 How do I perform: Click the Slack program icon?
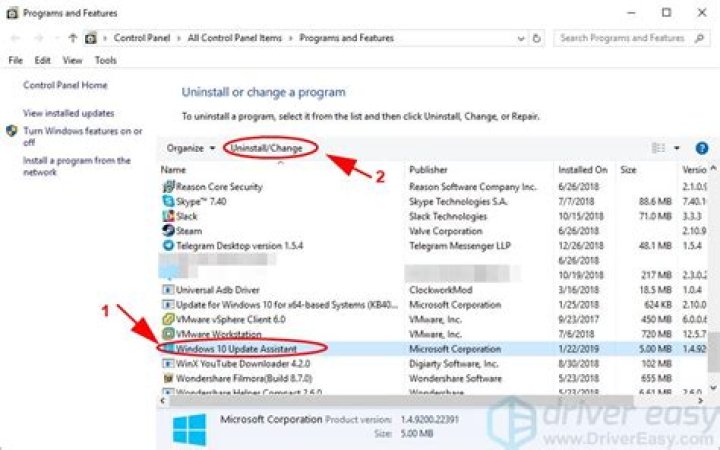(169, 216)
